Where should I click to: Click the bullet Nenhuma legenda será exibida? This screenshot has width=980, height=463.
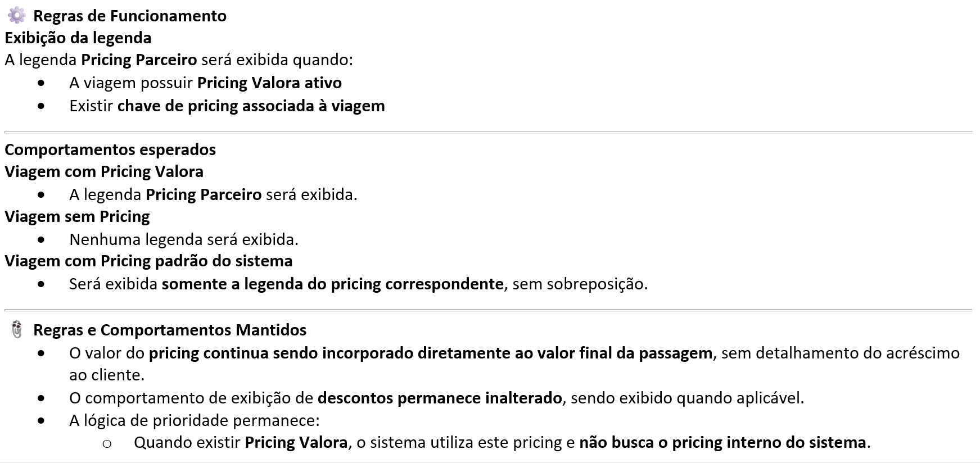click(x=184, y=239)
